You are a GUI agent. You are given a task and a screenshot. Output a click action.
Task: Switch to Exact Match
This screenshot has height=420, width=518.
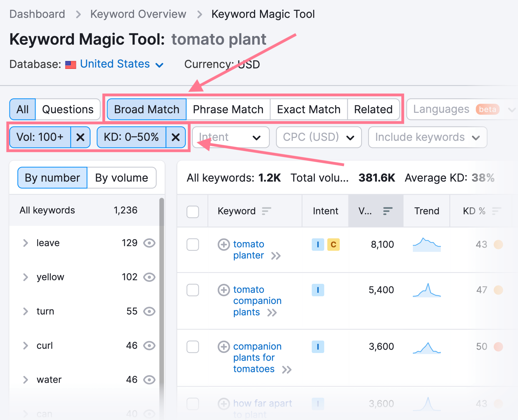(x=309, y=109)
